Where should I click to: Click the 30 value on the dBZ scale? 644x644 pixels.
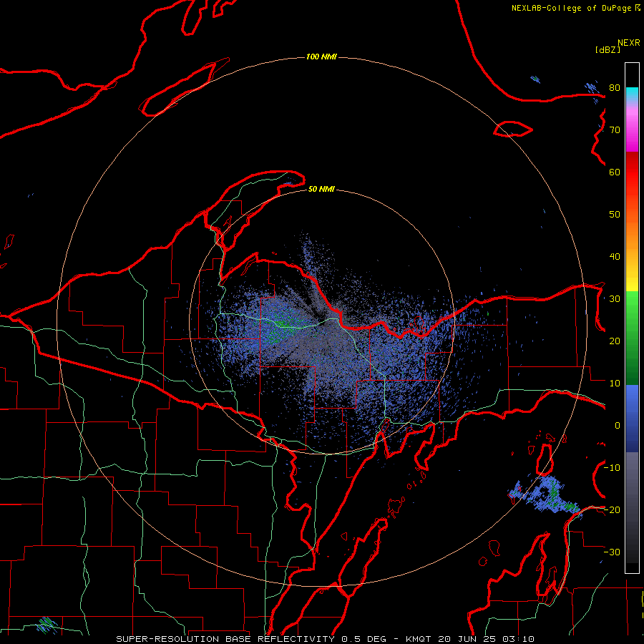pyautogui.click(x=615, y=299)
